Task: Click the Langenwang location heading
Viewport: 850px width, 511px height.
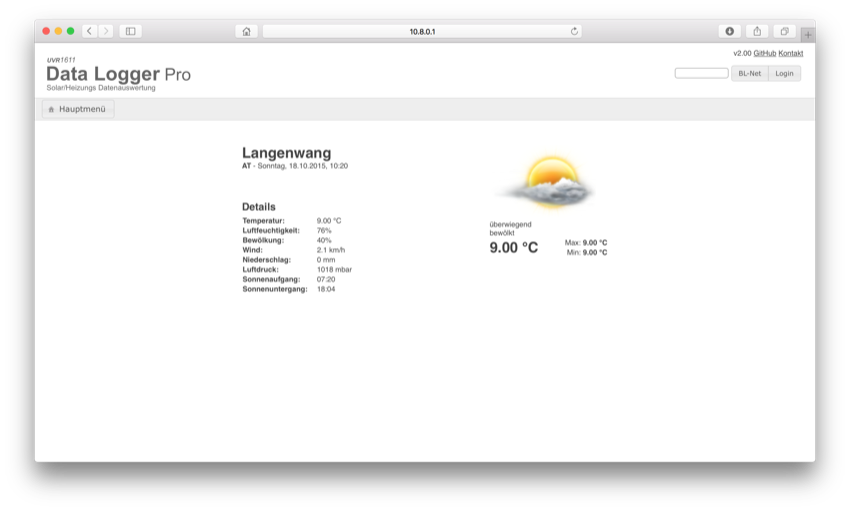Action: click(x=286, y=153)
